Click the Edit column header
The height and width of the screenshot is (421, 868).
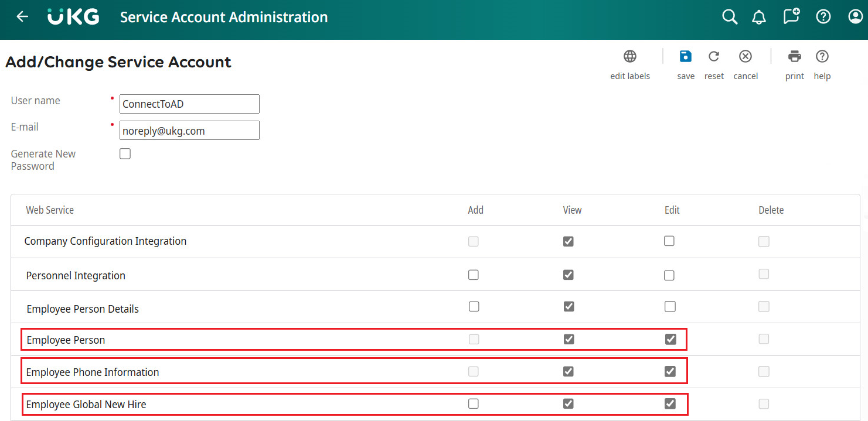pos(672,210)
